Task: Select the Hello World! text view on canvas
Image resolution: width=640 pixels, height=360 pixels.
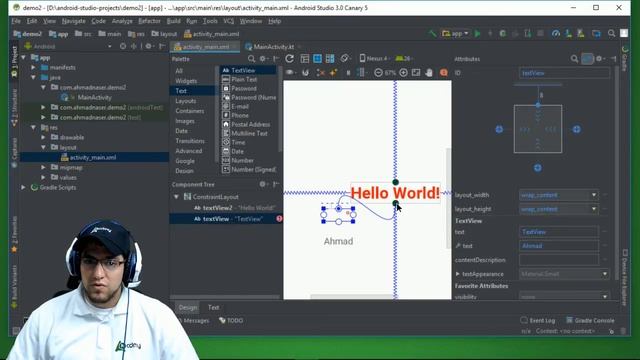Action: 395,193
